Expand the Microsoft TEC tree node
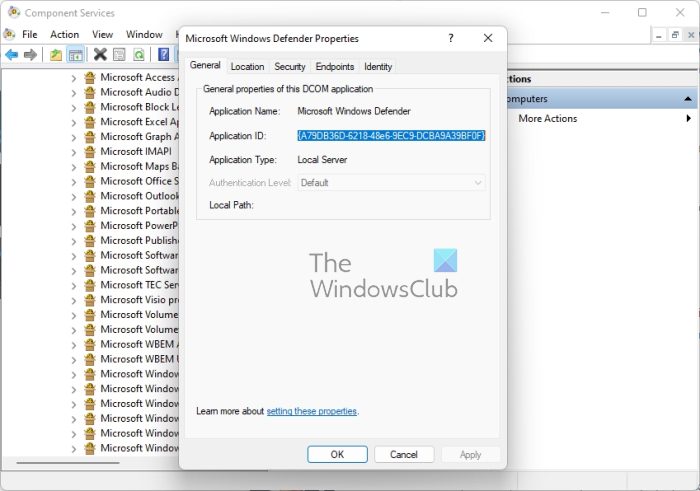 74,286
